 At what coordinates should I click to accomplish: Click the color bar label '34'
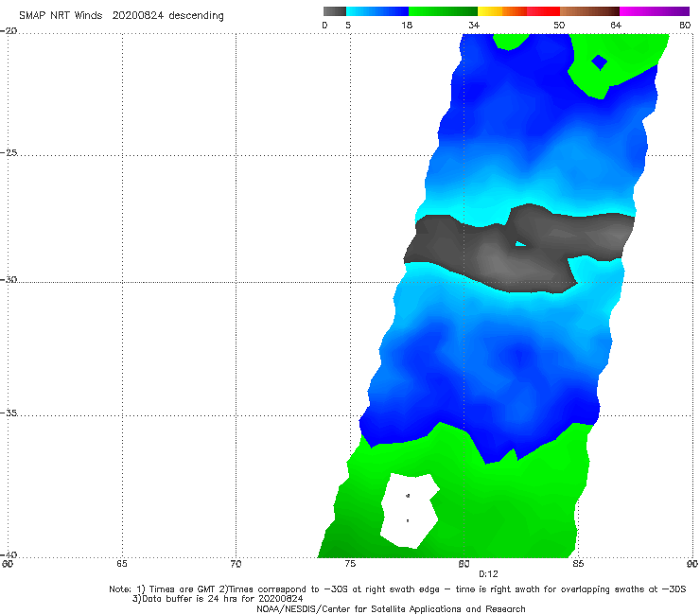click(474, 25)
